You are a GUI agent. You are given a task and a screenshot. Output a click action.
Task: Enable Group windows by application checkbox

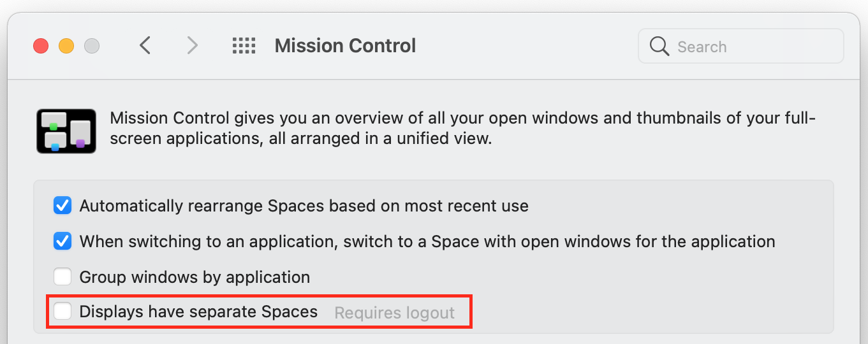click(x=63, y=276)
